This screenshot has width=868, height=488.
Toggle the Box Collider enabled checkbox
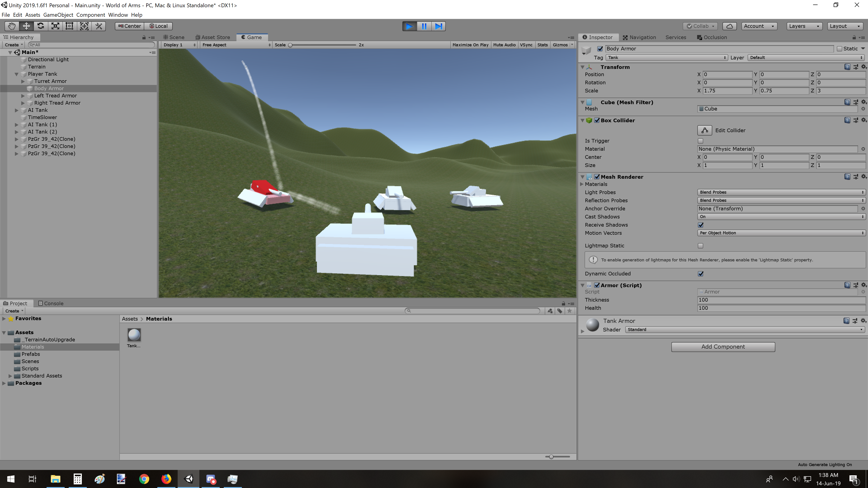[597, 120]
